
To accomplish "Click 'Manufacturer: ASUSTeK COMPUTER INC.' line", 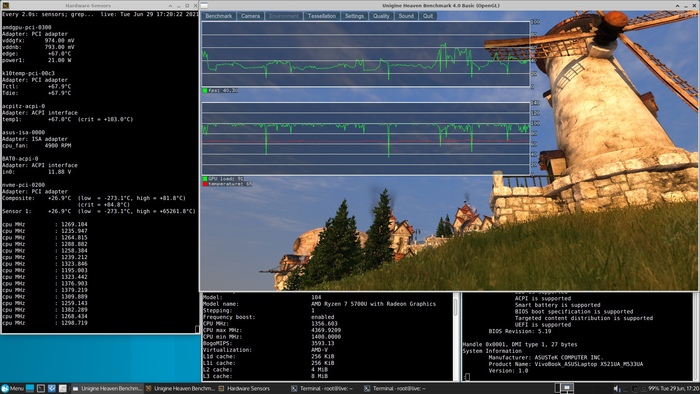I will [x=546, y=357].
